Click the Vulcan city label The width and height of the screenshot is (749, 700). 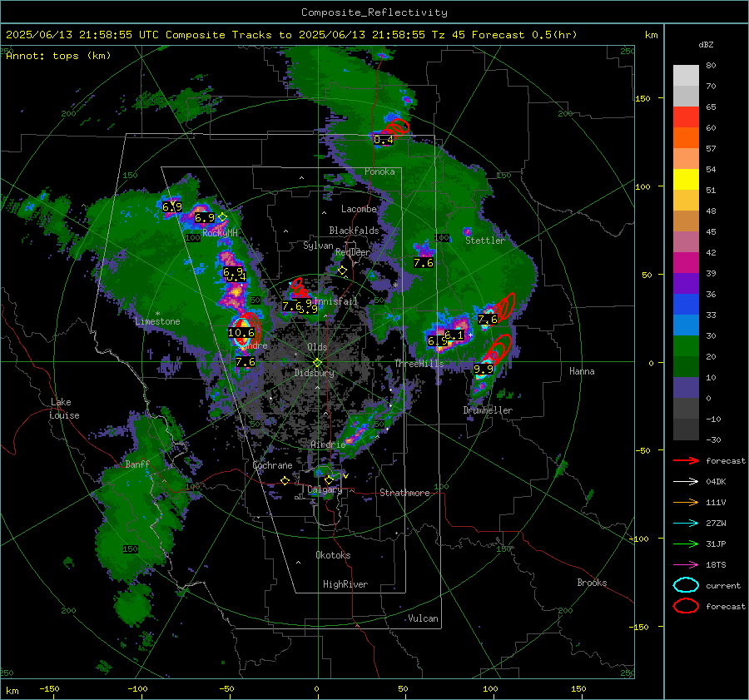pos(424,618)
